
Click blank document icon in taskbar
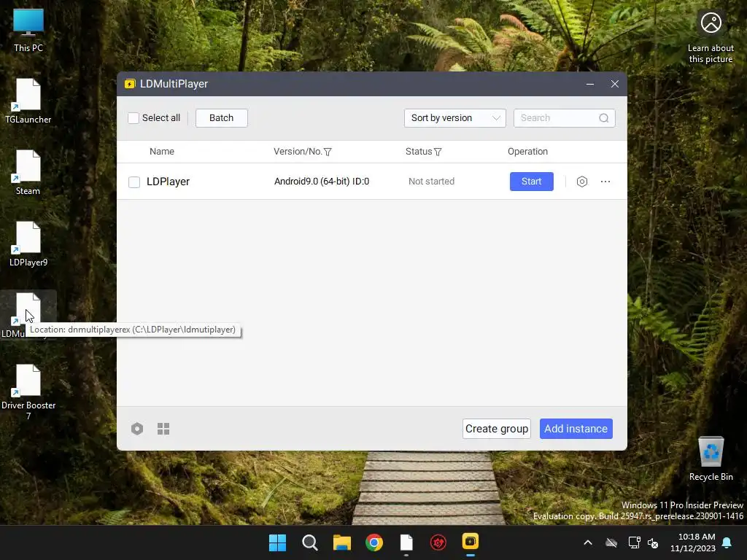coord(406,542)
